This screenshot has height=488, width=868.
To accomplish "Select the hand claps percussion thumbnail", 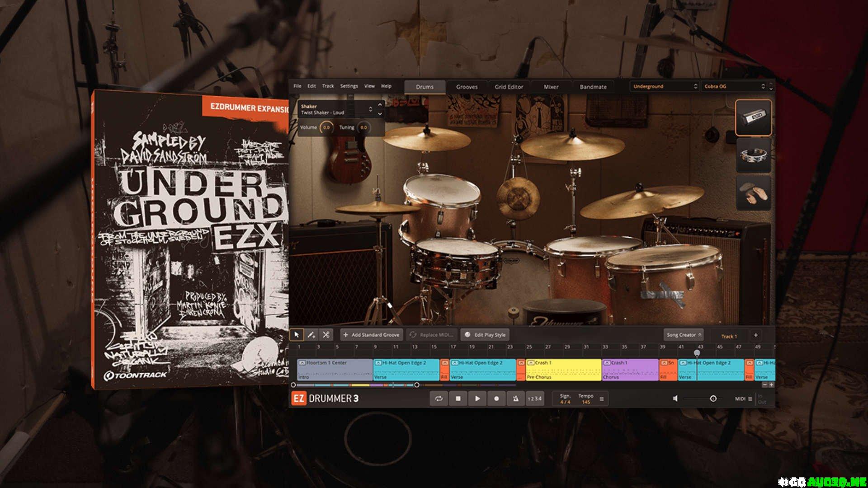I will pos(753,193).
